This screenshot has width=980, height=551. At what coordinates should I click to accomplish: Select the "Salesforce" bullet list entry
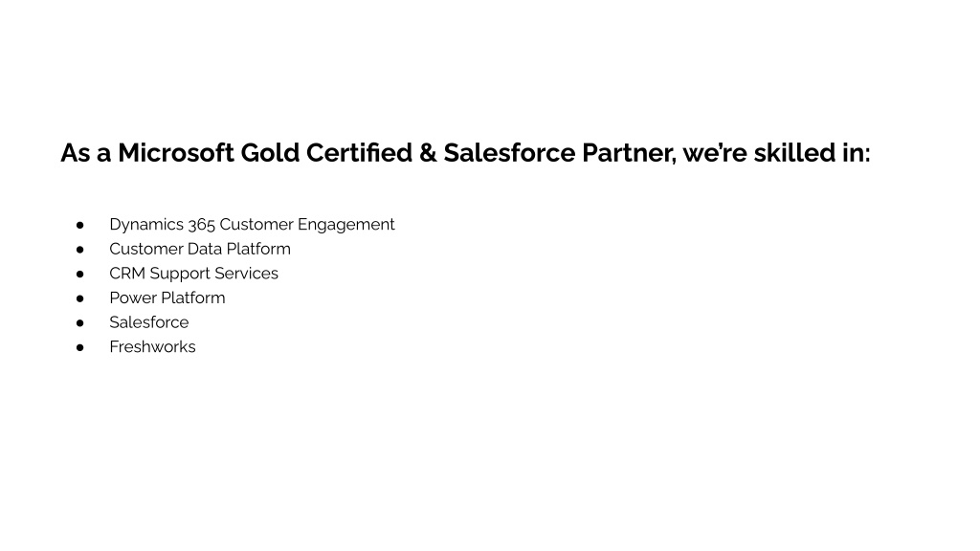(148, 322)
